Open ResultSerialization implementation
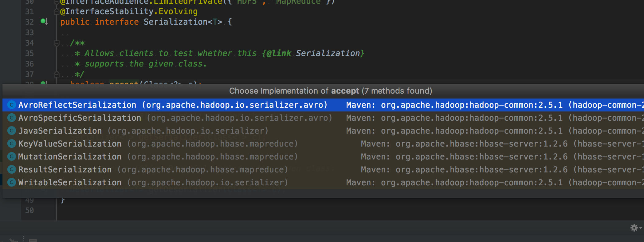The image size is (644, 242). coord(323,170)
